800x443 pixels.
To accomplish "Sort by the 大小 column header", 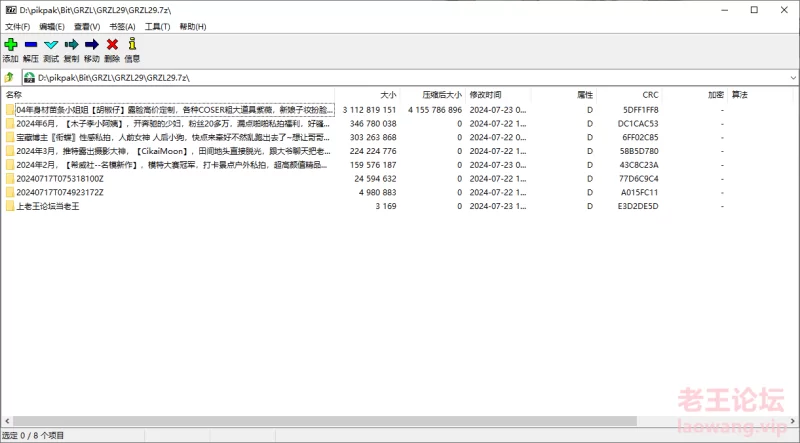I will (367, 95).
